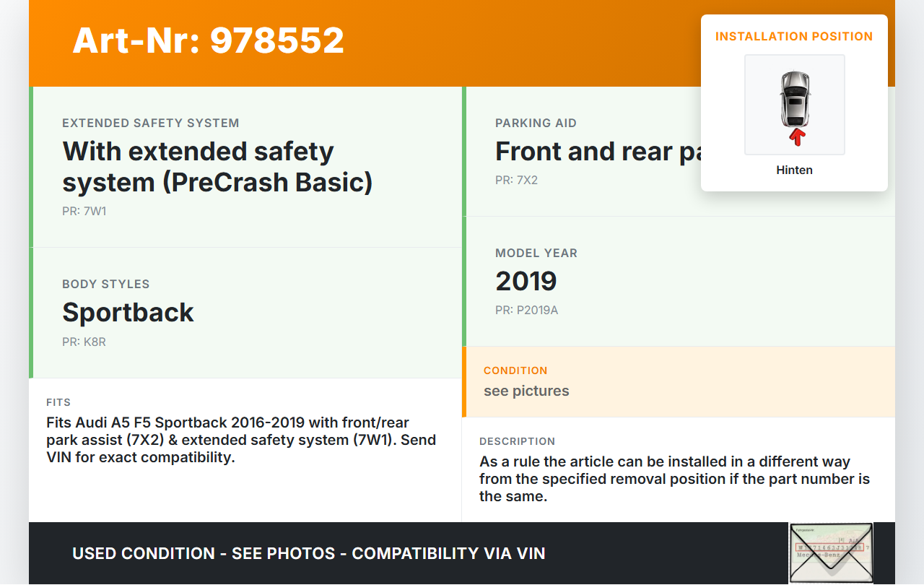Viewport: 924px width, 585px height.
Task: Select the 2019 model year value
Action: (x=526, y=281)
